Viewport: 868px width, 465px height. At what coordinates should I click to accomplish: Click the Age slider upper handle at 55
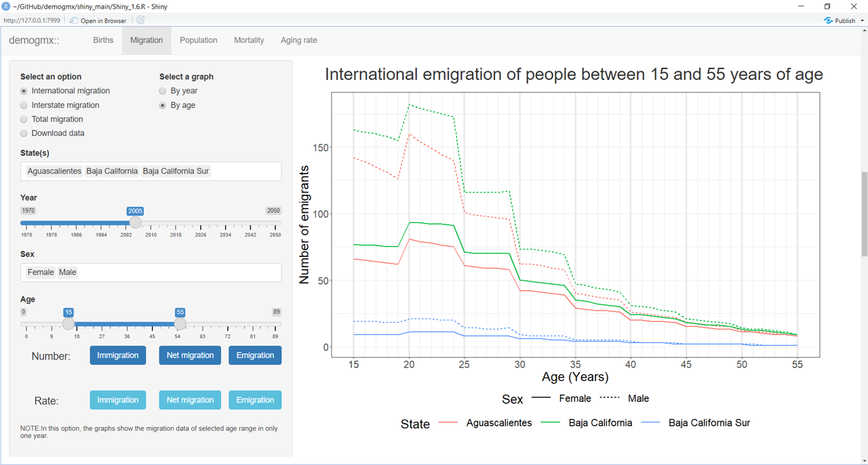[180, 324]
